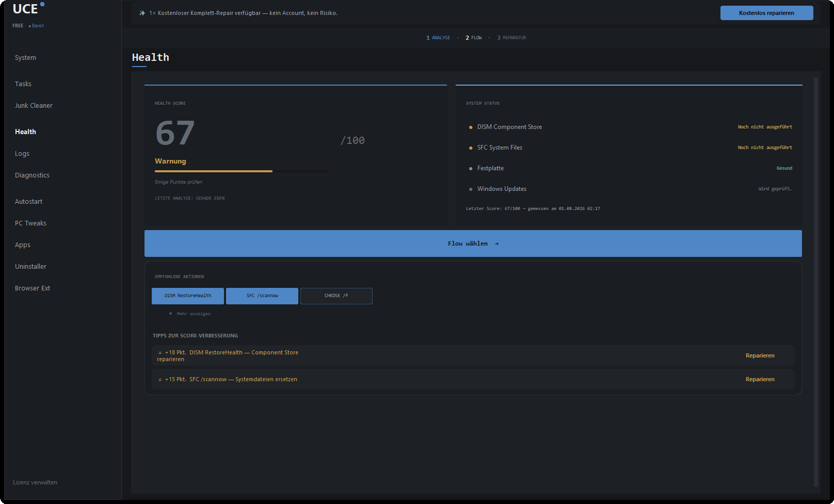Go to Junk Cleaner
Image resolution: width=834 pixels, height=504 pixels.
pyautogui.click(x=34, y=106)
